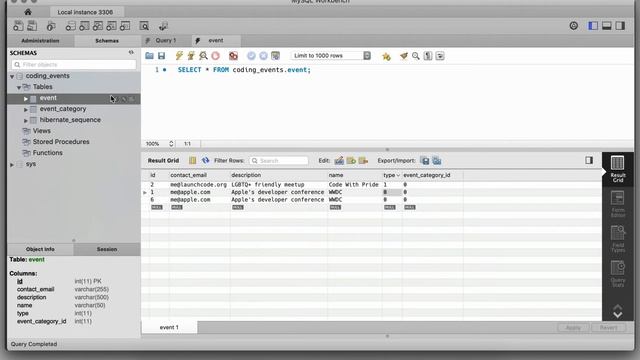Viewport: 640px width, 360px height.
Task: Click the commit transaction icon
Action: coord(251,56)
